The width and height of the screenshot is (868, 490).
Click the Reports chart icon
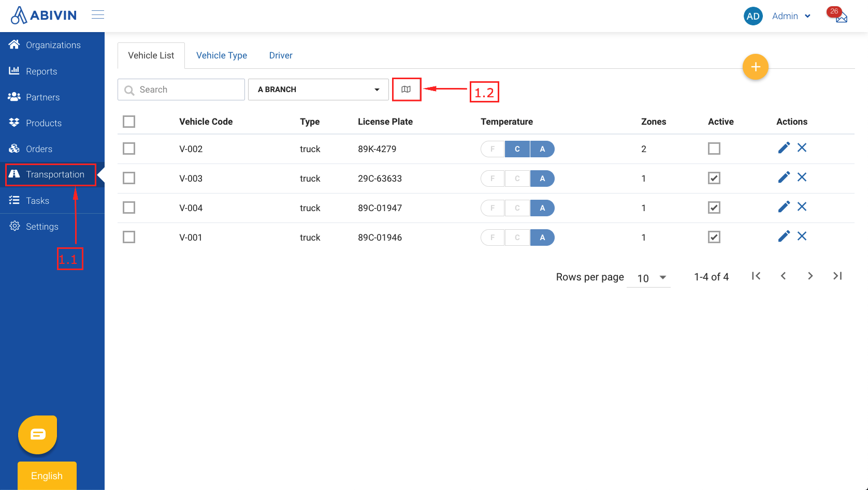(x=14, y=70)
